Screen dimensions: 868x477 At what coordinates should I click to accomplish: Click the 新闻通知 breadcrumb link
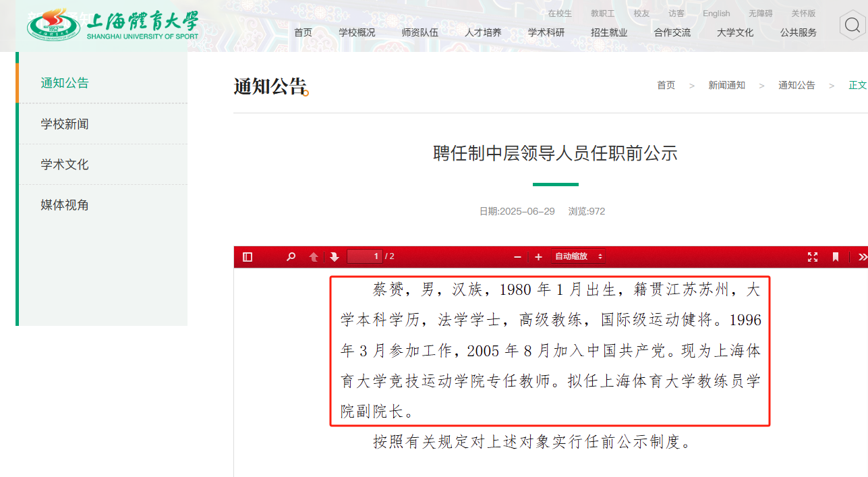point(726,85)
